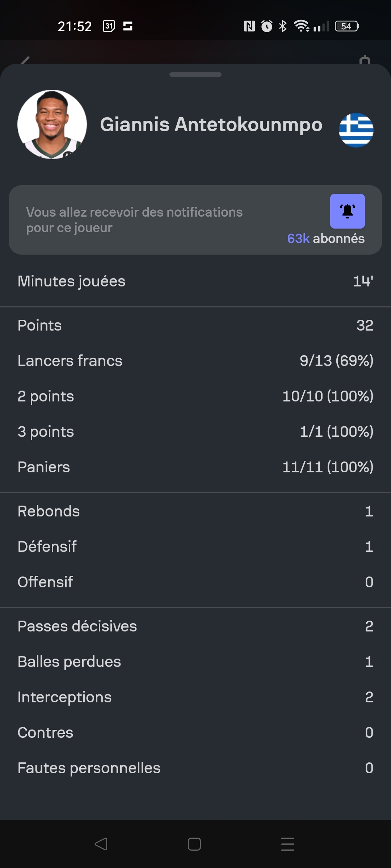This screenshot has width=391, height=868.
Task: Tap the calendar notification icon
Action: tap(109, 26)
